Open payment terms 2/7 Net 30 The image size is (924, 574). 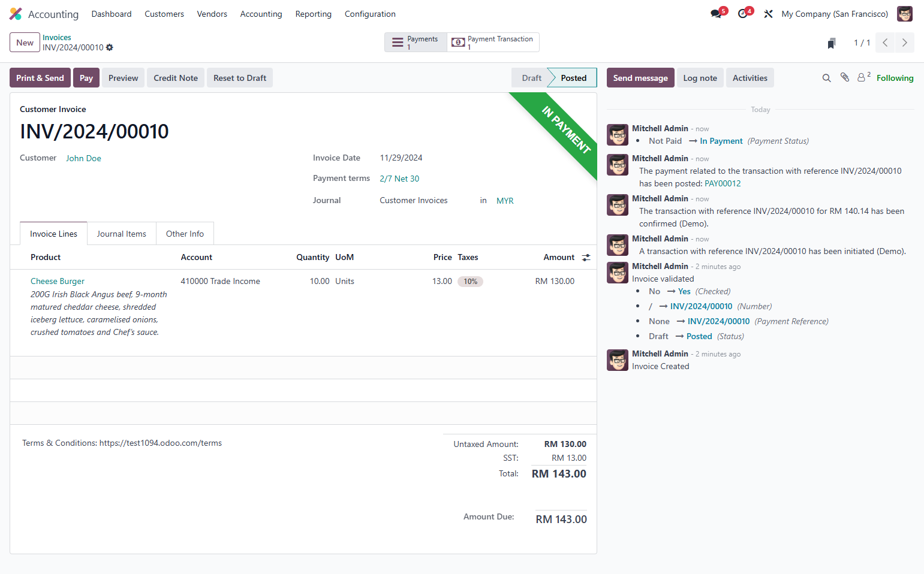point(399,179)
